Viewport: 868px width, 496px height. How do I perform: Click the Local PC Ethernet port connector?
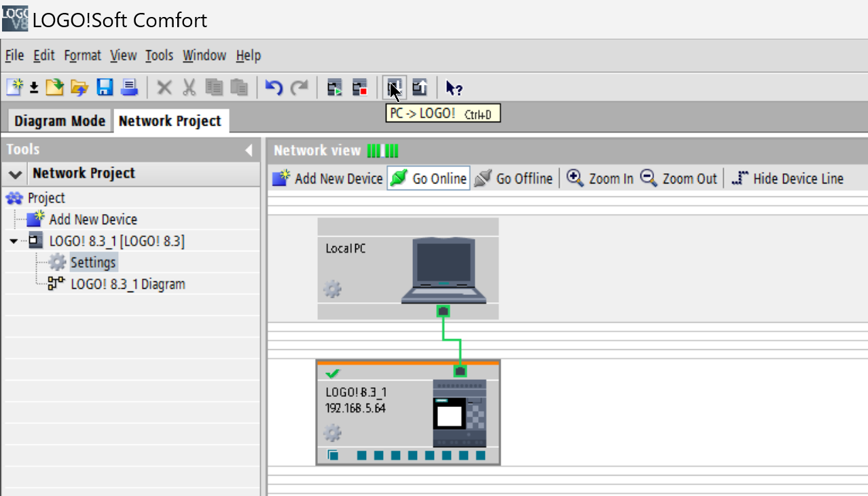click(443, 311)
